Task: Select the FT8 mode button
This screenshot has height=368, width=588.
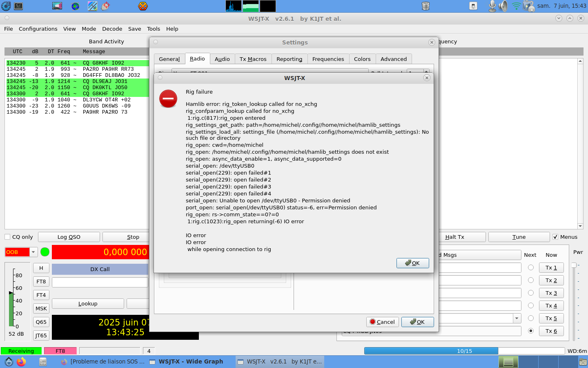Action: (41, 281)
